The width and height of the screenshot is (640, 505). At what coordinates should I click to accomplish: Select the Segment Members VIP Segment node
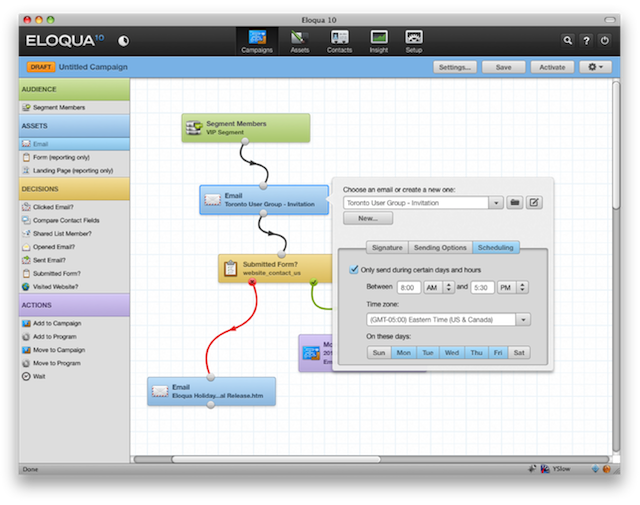click(246, 128)
